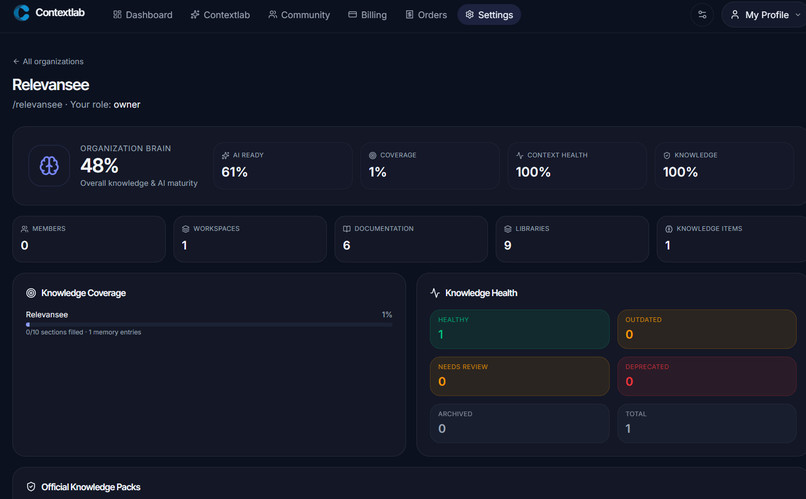Click the AI Ready sparkle icon
Image resolution: width=806 pixels, height=499 pixels.
[225, 155]
